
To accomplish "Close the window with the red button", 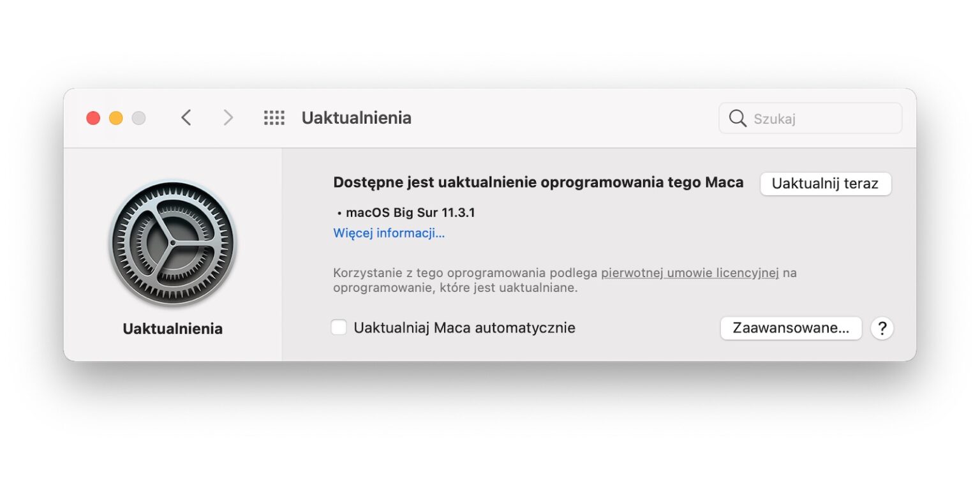I will (x=93, y=118).
